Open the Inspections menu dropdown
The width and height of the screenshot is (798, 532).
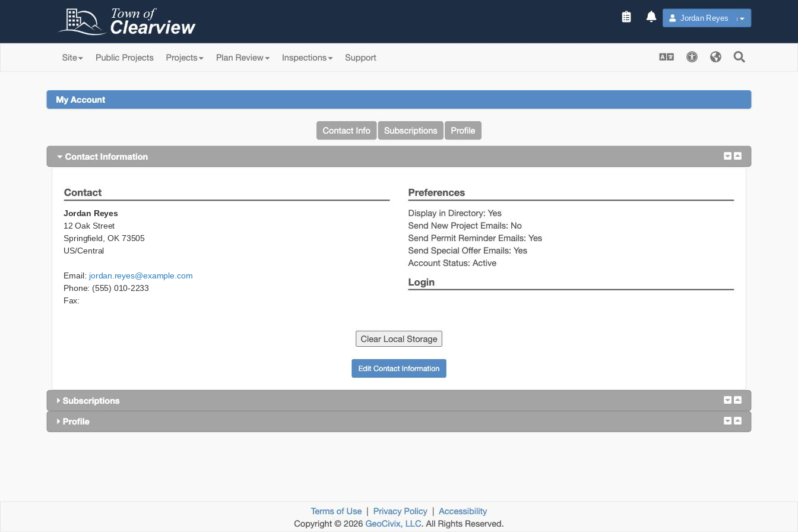307,58
